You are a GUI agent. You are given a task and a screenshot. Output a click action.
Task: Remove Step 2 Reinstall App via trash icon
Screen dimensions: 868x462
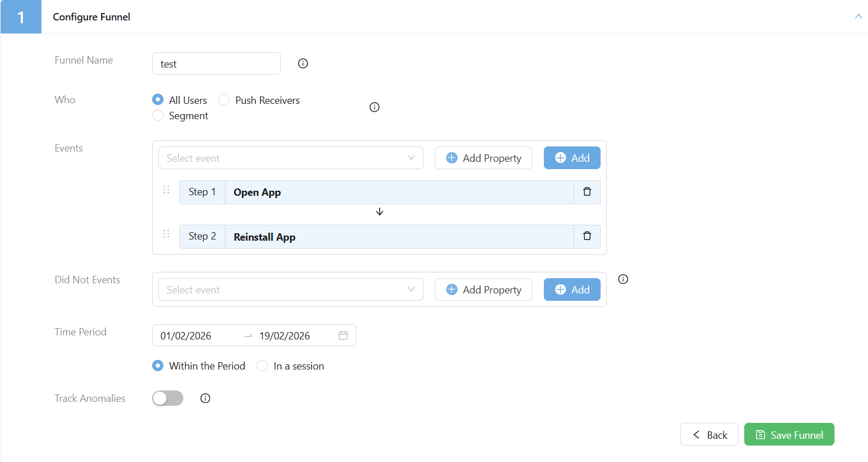tap(587, 236)
